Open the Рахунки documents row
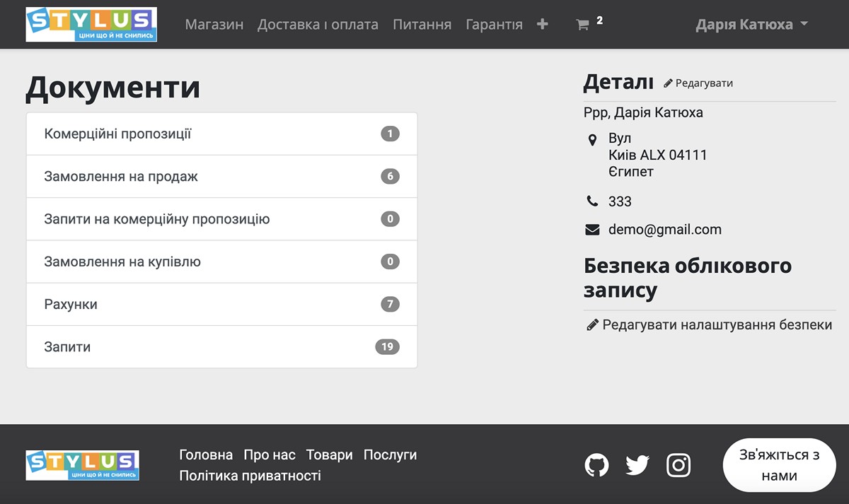Viewport: 849px width, 504px height. [x=221, y=304]
